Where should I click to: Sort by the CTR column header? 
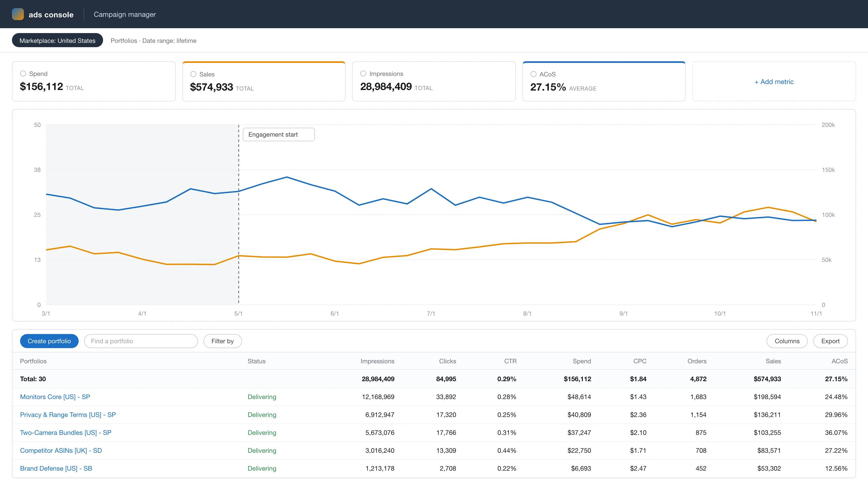pos(510,361)
